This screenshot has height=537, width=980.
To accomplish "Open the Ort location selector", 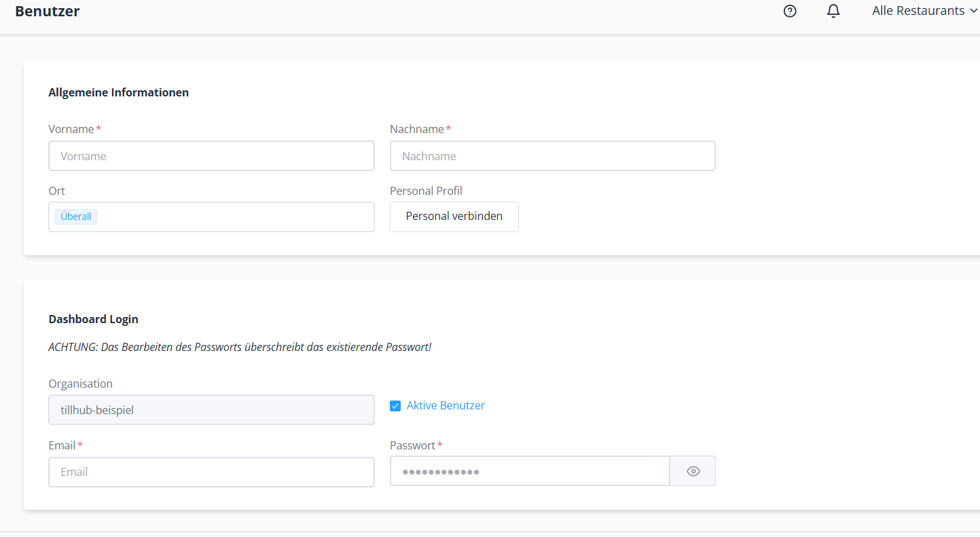I will (231, 217).
